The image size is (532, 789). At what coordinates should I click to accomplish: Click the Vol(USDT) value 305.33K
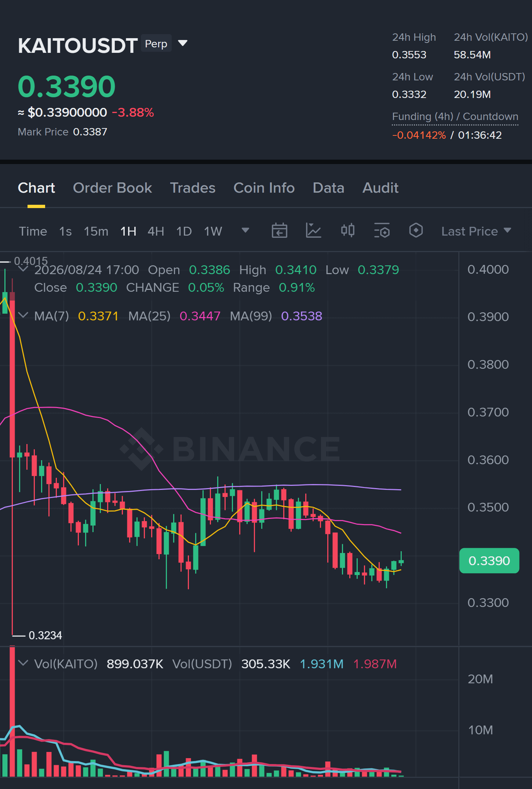(x=266, y=664)
